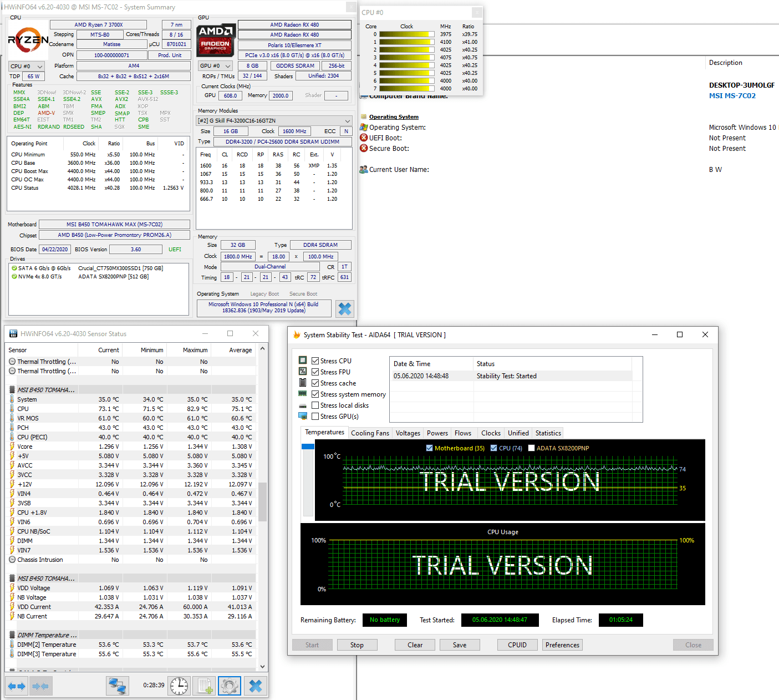The height and width of the screenshot is (700, 779).
Task: Click the AIDA64 flame icon in title bar
Action: coord(297,334)
